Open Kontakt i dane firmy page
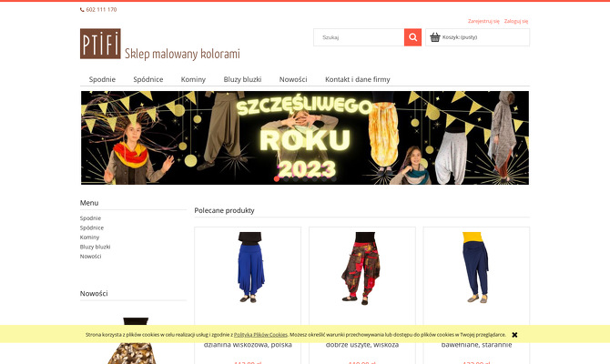The height and width of the screenshot is (364, 610). coord(358,79)
